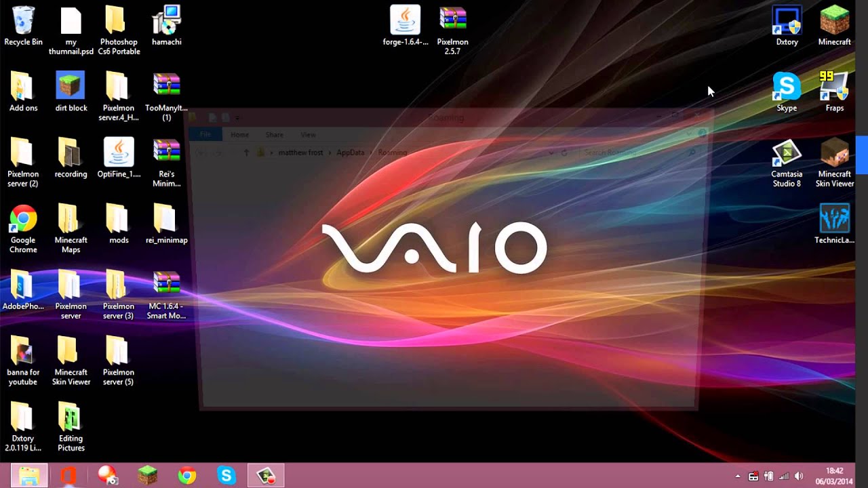The height and width of the screenshot is (488, 868).
Task: Select the Minecraft Maps folder
Action: pos(71,229)
